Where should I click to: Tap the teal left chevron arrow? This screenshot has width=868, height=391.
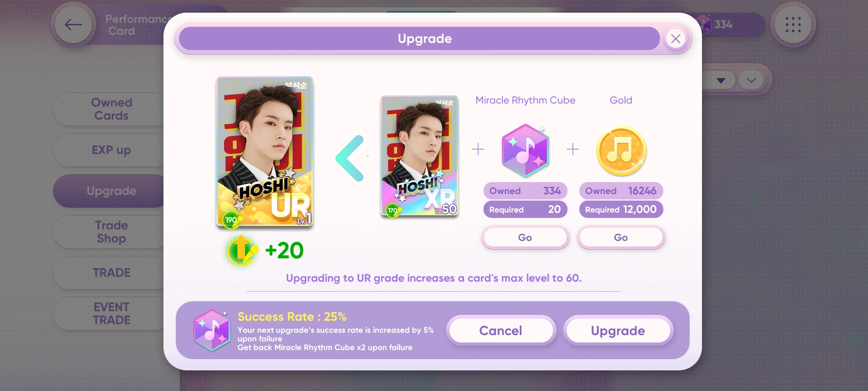click(x=350, y=158)
